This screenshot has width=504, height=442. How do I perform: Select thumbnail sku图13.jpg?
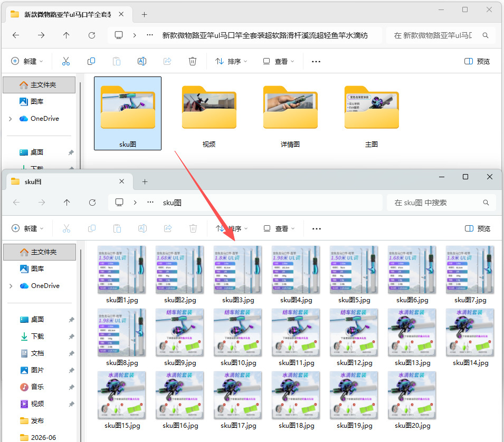(x=412, y=337)
